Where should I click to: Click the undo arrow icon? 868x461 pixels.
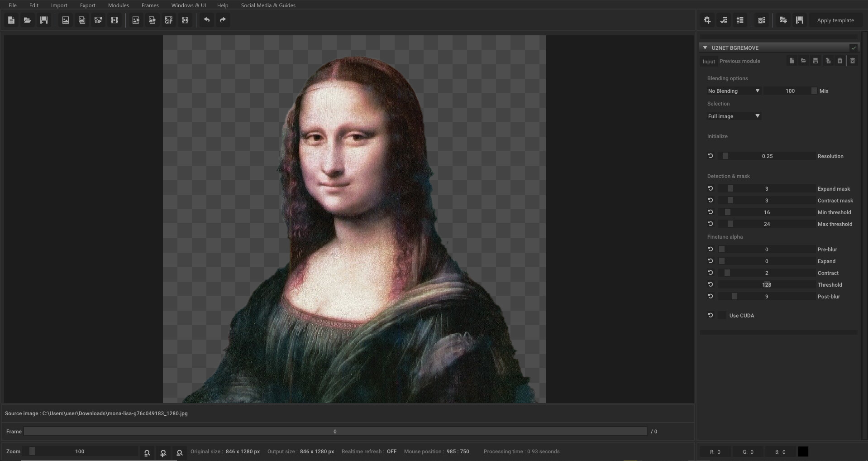[x=207, y=20]
